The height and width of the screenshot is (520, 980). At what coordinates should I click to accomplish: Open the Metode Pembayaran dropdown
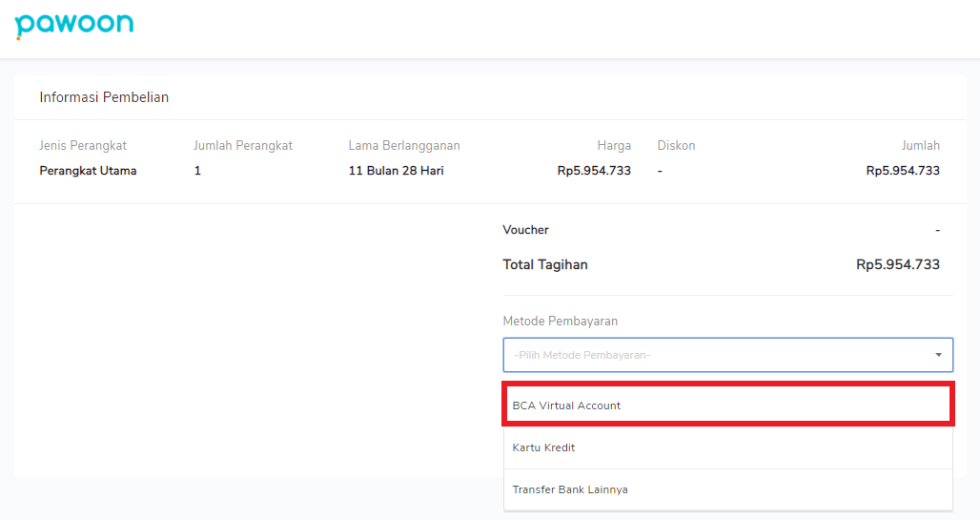click(x=727, y=355)
